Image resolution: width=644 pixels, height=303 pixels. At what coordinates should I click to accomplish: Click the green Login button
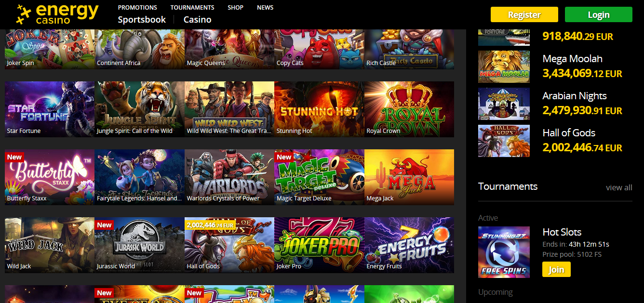pyautogui.click(x=599, y=14)
